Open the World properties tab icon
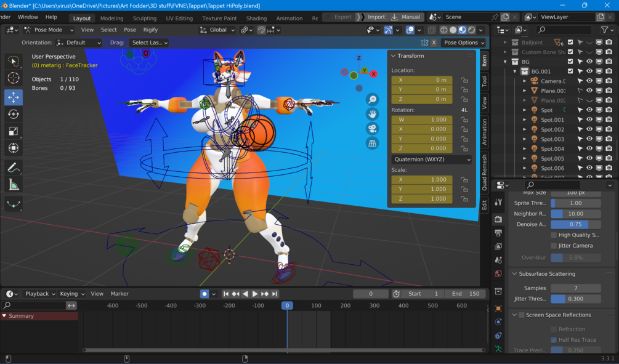 tap(498, 273)
